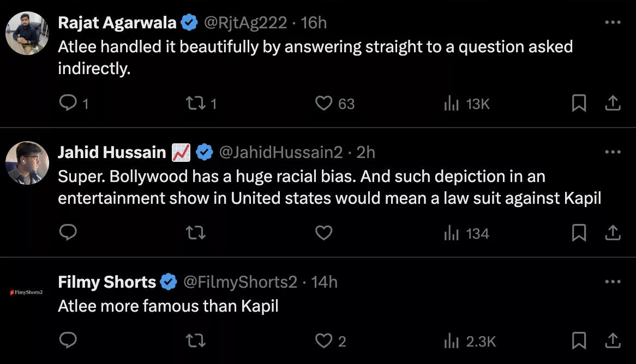Open more options on Filmy Shorts tweet
The image size is (636, 364).
(613, 282)
